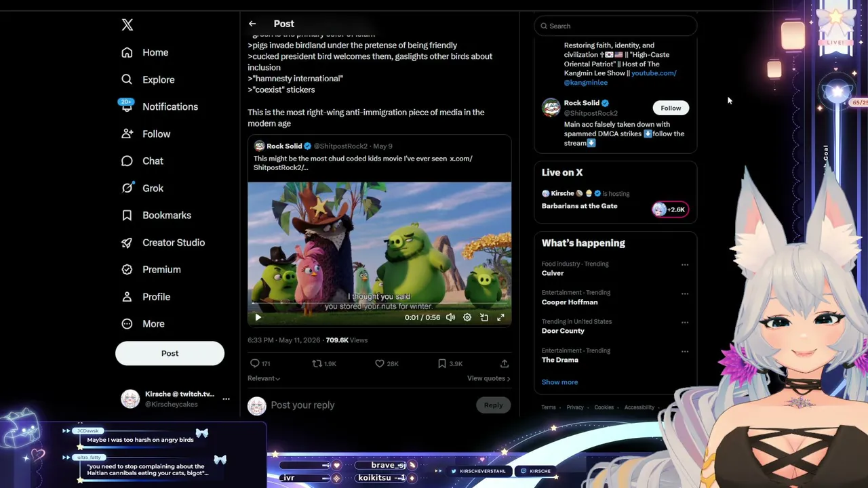Screen dimensions: 868x488
Task: Click the Profile person icon
Action: point(127,296)
